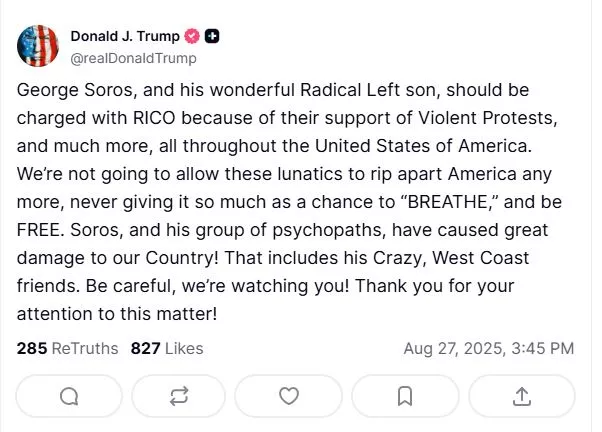This screenshot has height=432, width=602.
Task: Click the quoted word "BREATHE" in the post
Action: point(422,201)
